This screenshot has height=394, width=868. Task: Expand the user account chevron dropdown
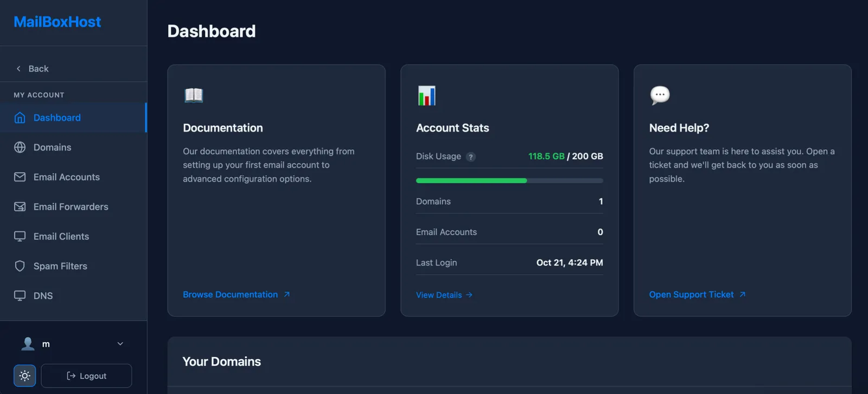pos(120,344)
